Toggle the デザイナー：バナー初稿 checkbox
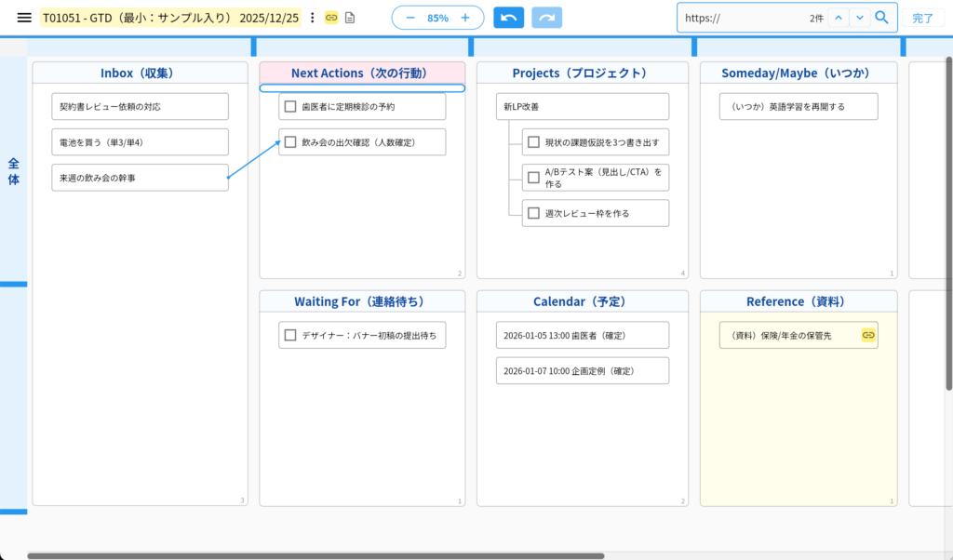Screen dimensions: 953x560 (x=290, y=335)
